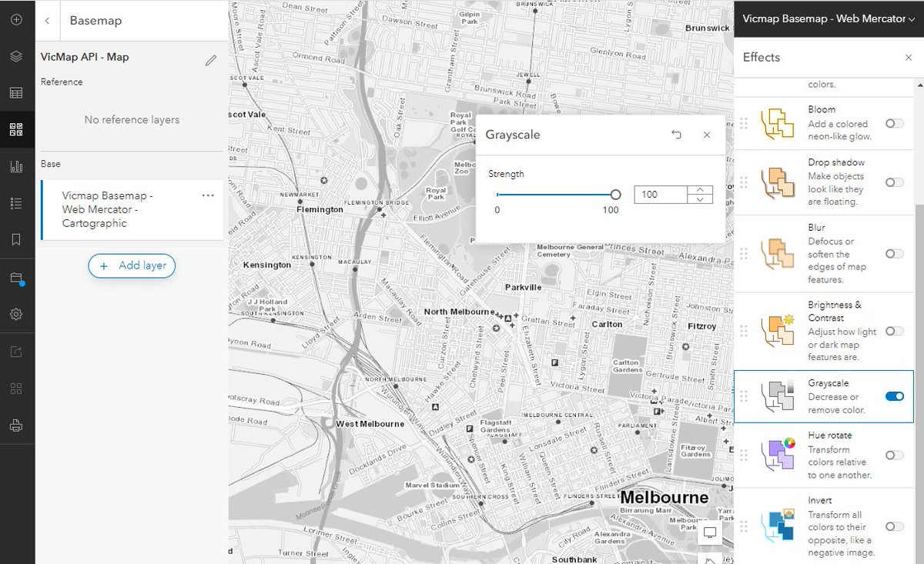This screenshot has width=924, height=564.
Task: Close the Effects panel
Action: pyautogui.click(x=908, y=57)
